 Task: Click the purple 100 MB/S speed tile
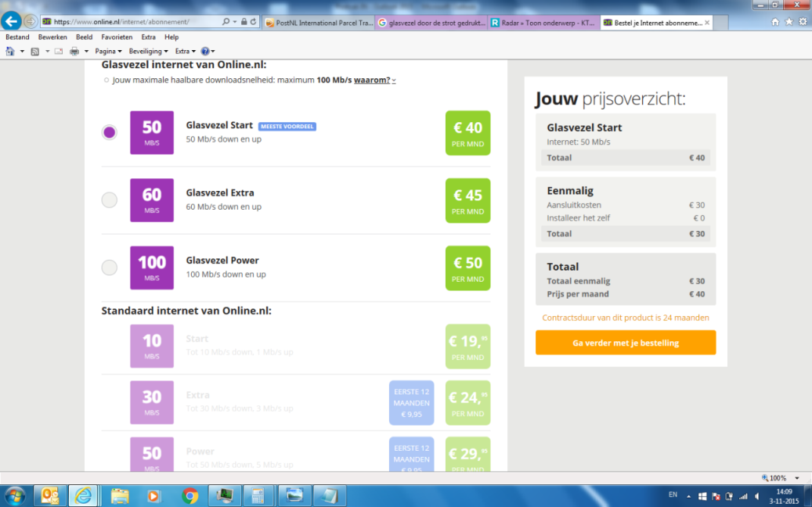tap(151, 268)
